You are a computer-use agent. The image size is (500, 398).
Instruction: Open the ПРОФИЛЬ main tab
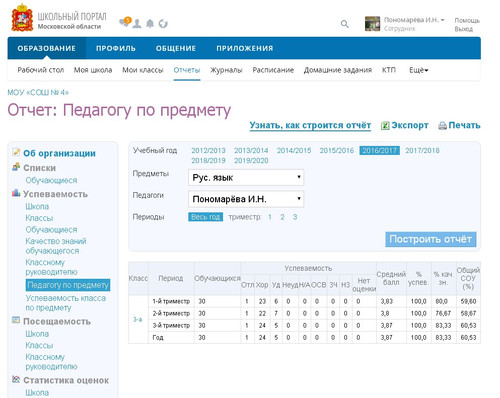click(116, 48)
